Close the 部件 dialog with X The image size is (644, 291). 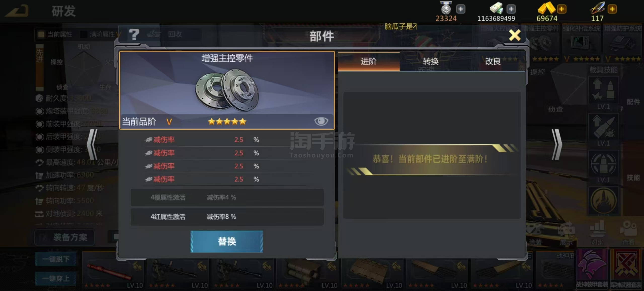coord(515,35)
